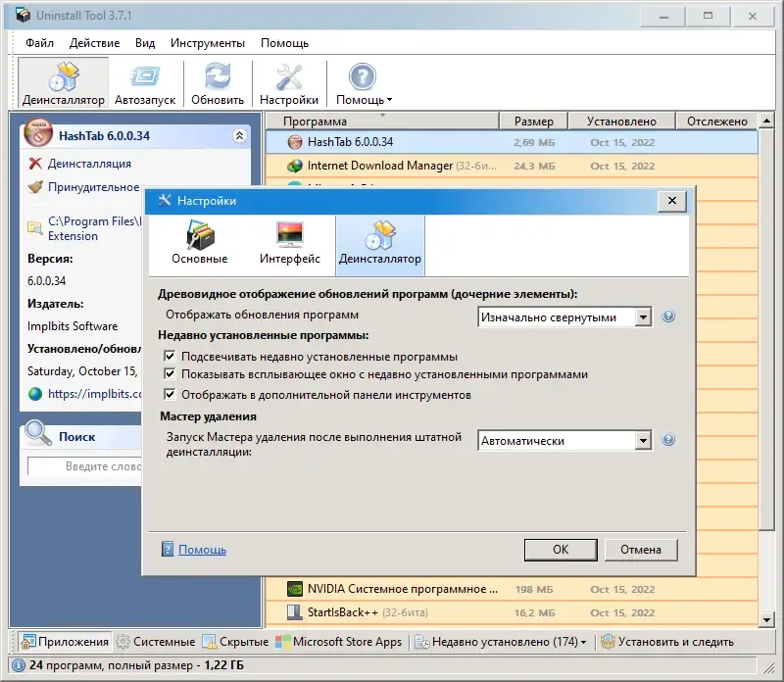This screenshot has width=784, height=682.
Task: Click the Помощь link in settings dialog
Action: [x=202, y=549]
